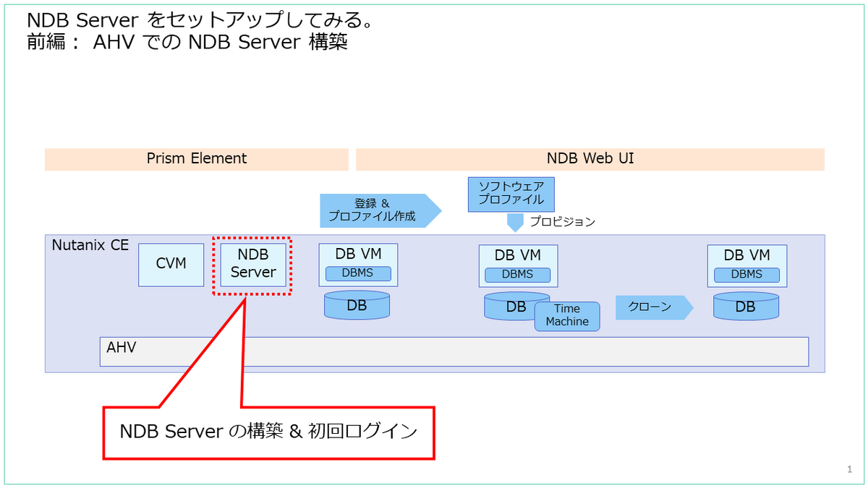
Task: Click the Nutanix CE label
Action: coord(90,246)
